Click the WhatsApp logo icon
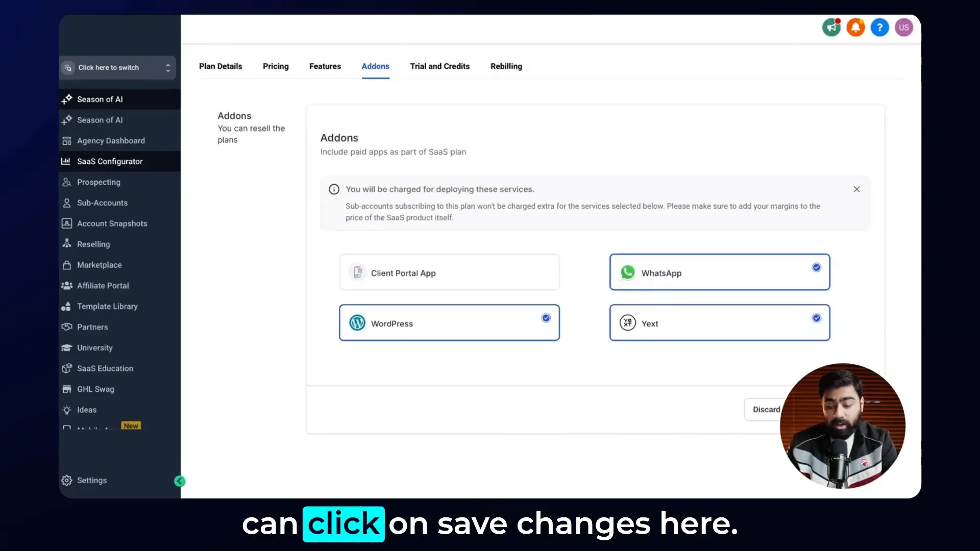Viewport: 980px width, 551px height. (627, 272)
